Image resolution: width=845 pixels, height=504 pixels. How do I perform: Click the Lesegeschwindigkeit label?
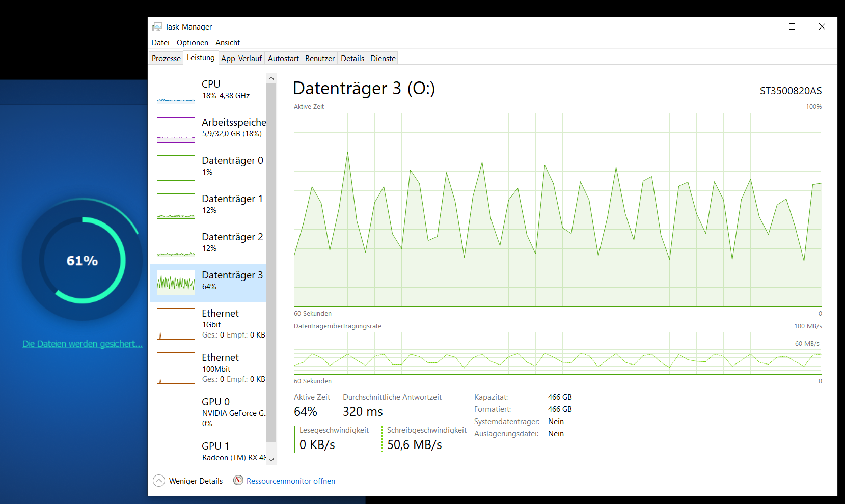(x=334, y=430)
